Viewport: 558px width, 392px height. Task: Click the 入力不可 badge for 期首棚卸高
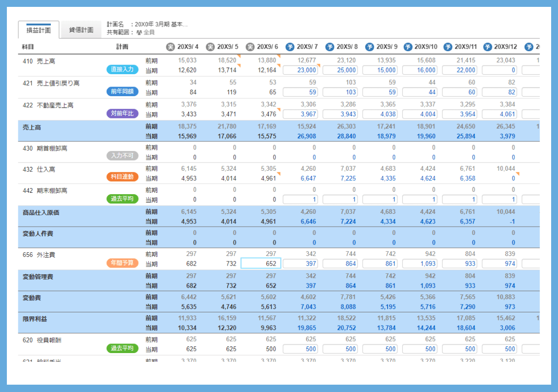(x=122, y=155)
